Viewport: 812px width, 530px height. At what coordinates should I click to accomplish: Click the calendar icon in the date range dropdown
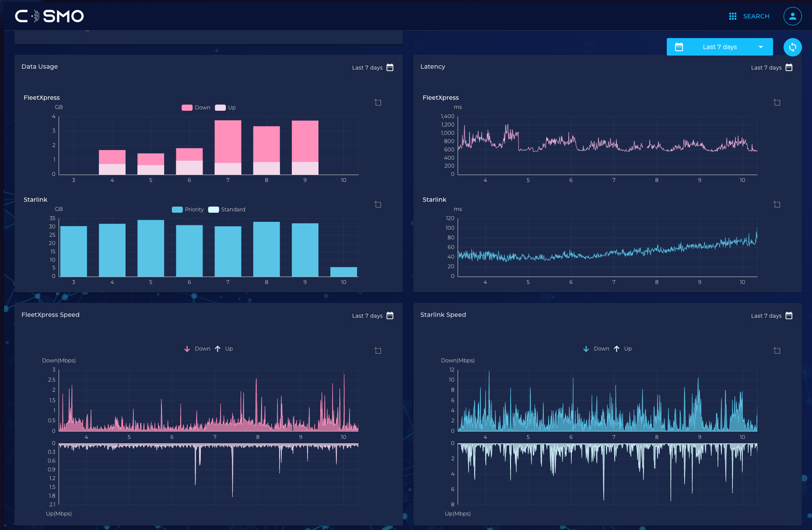[679, 47]
